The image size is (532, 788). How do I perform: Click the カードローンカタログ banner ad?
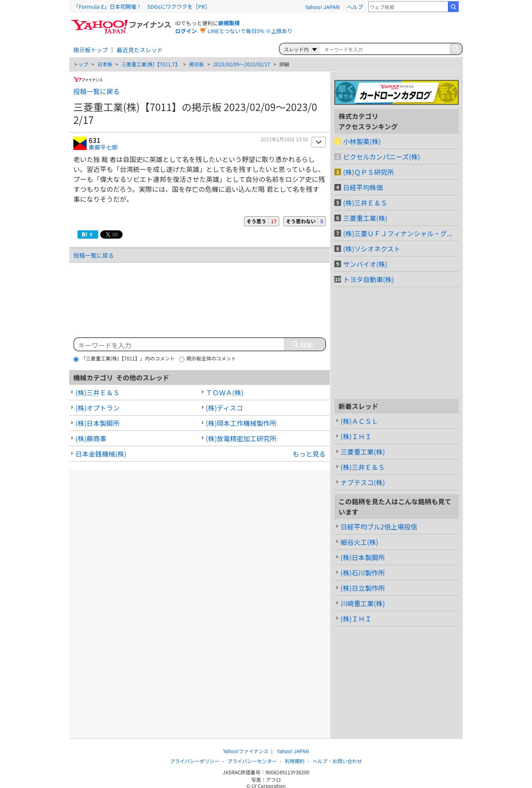[397, 92]
